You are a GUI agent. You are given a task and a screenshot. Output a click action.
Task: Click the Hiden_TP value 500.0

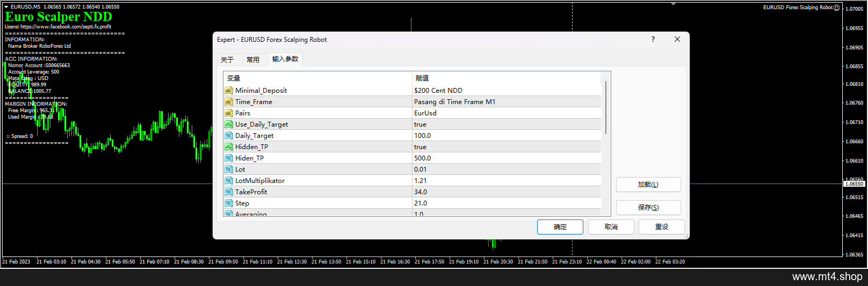pyautogui.click(x=507, y=158)
